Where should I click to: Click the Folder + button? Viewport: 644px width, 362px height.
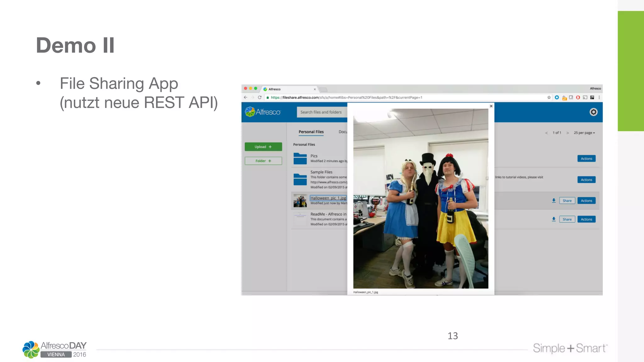tap(263, 161)
